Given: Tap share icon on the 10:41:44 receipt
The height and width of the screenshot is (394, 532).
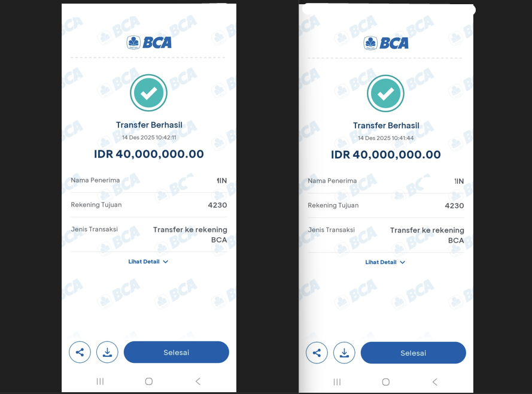Looking at the screenshot, I should [317, 353].
